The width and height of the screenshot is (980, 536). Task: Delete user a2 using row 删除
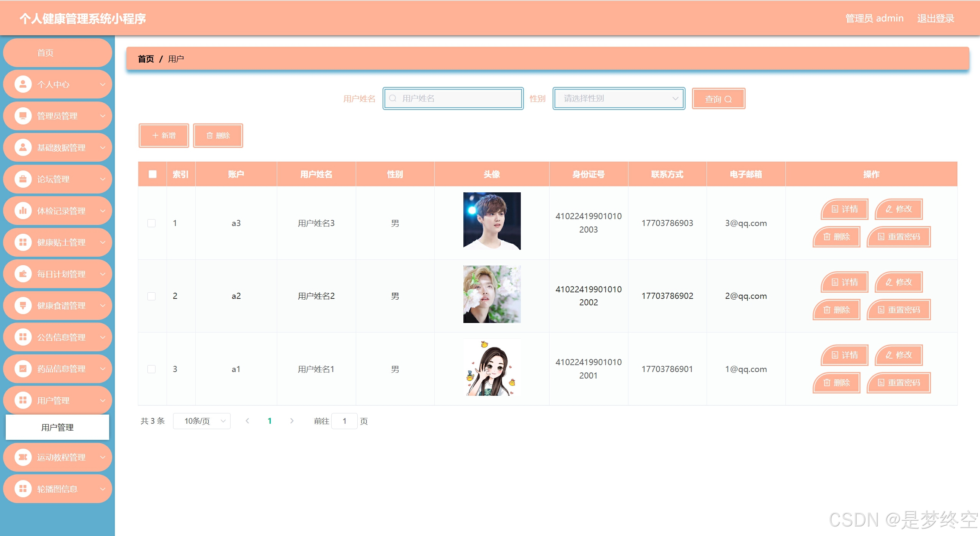click(x=836, y=310)
